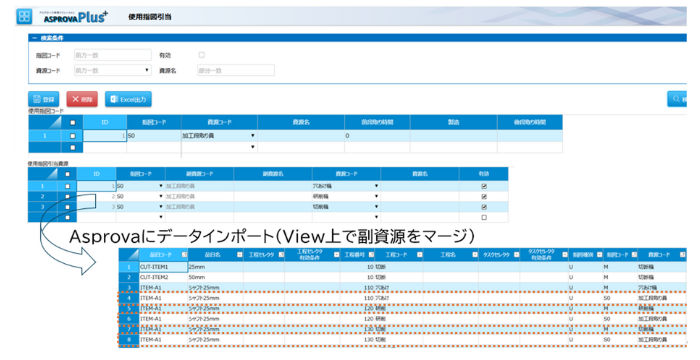
Task: Select row header 8 in import grid
Action: point(129,340)
